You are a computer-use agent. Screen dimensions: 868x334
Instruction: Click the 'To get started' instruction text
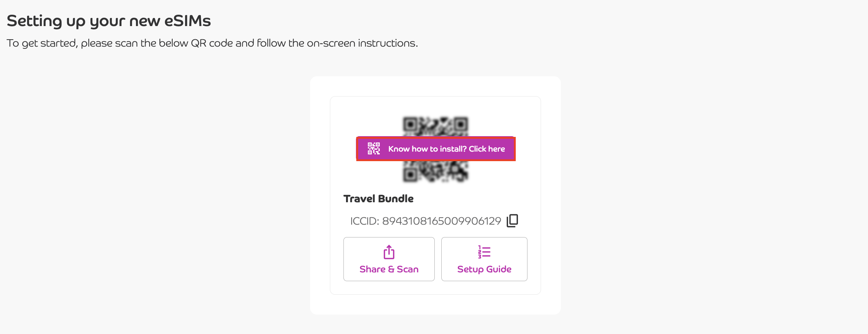212,43
